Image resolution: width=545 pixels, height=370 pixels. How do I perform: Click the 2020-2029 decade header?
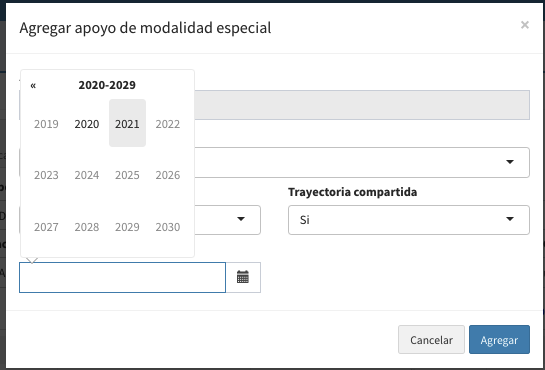107,85
